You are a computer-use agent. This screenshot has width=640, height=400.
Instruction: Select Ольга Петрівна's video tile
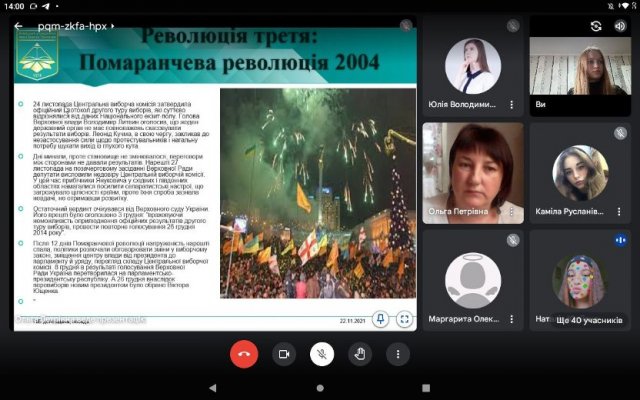(x=473, y=173)
